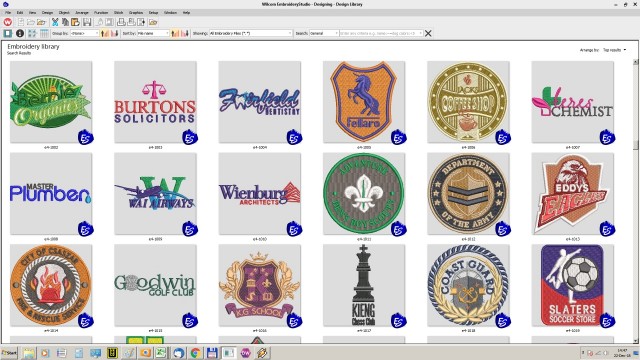Open the Arrange by Top results dropdown
Screen dimensions: 640x360
[614, 50]
